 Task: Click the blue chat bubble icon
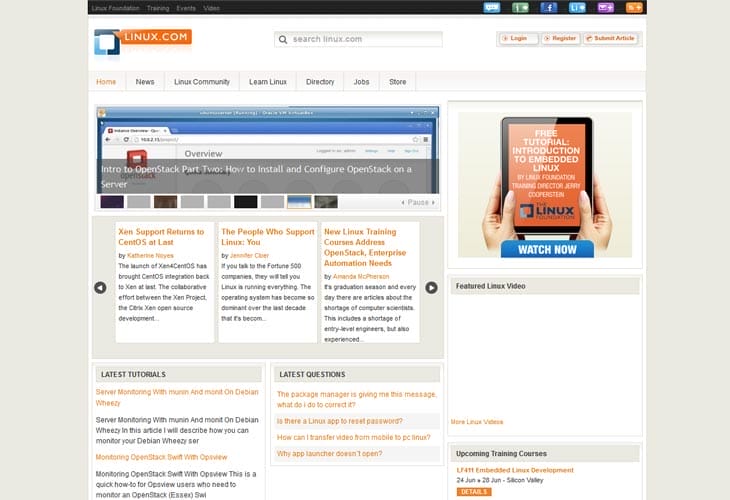pos(492,7)
